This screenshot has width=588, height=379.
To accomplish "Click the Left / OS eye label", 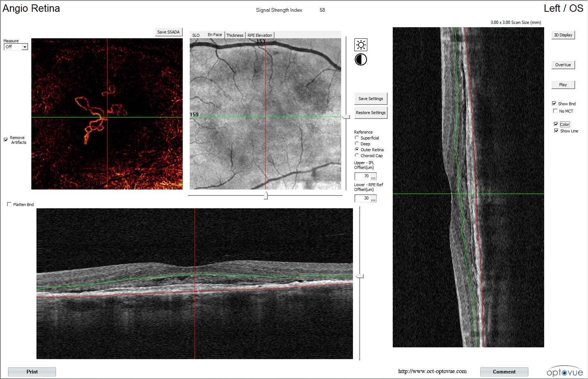I will [x=563, y=8].
